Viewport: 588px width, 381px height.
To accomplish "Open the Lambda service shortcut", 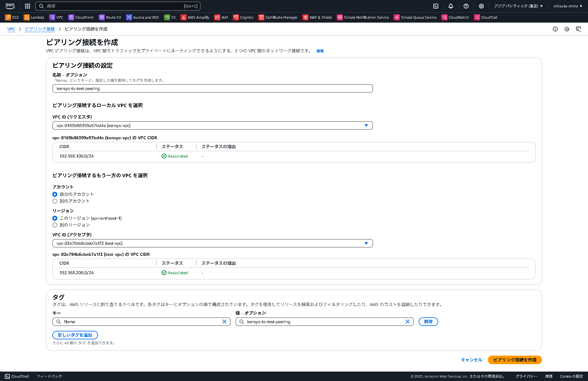I will click(34, 17).
